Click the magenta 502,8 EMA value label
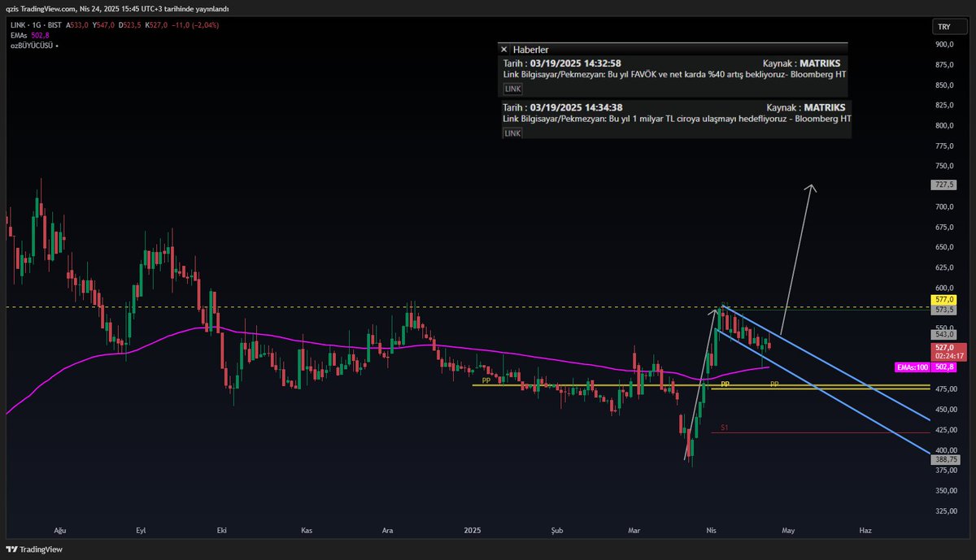This screenshot has height=560, width=976. click(x=943, y=367)
